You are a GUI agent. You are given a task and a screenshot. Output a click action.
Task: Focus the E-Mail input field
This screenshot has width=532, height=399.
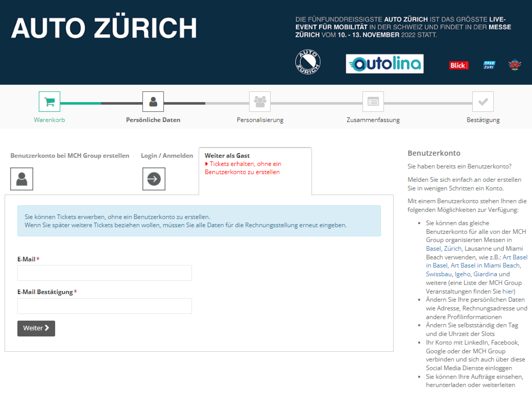(105, 273)
